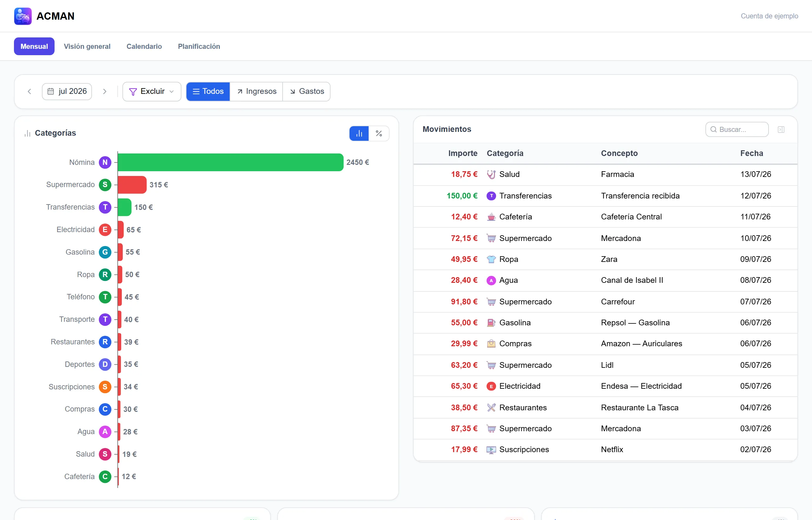Open the Excluir filter dropdown
812x520 pixels.
[x=152, y=92]
